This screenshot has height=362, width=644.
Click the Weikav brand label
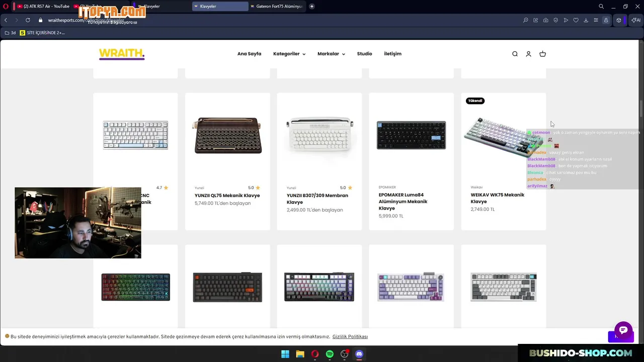point(476,188)
